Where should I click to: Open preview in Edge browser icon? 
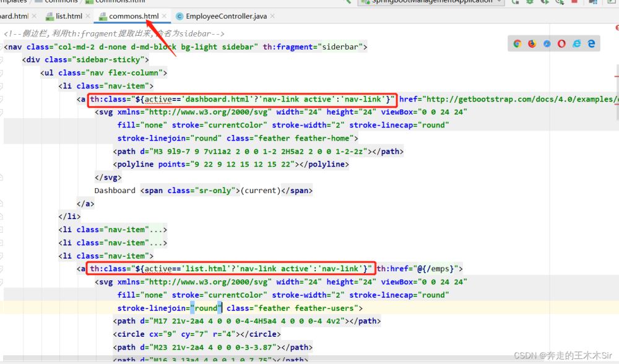click(592, 43)
